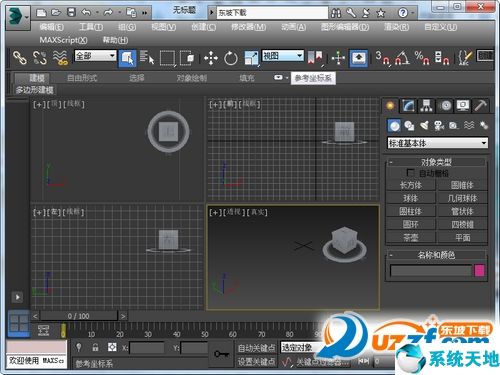Create a 长方体 box primitive
500x375 pixels.
[411, 185]
